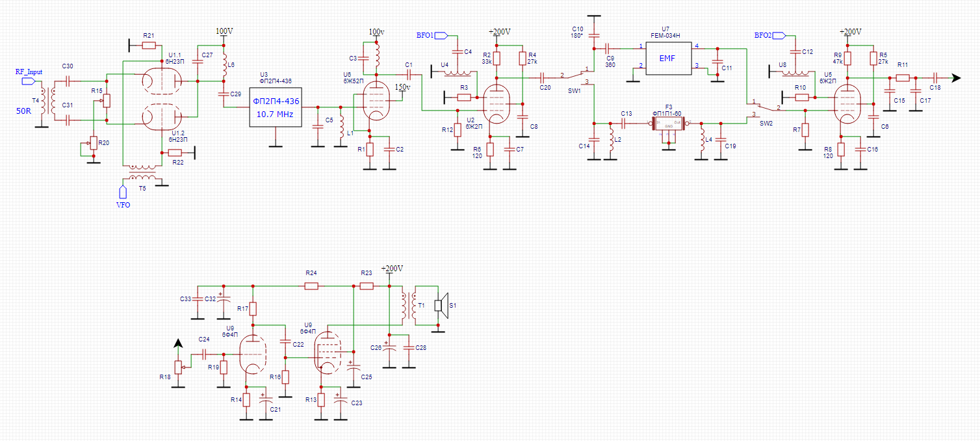Click the BFO2 port marker
The width and height of the screenshot is (980, 441).
point(778,35)
